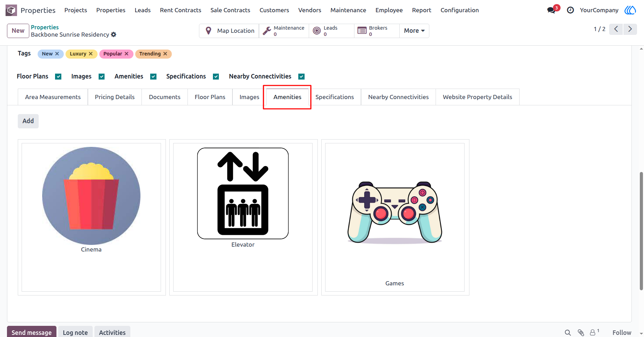Image resolution: width=644 pixels, height=337 pixels.
Task: Open the Configuration menu
Action: (459, 10)
